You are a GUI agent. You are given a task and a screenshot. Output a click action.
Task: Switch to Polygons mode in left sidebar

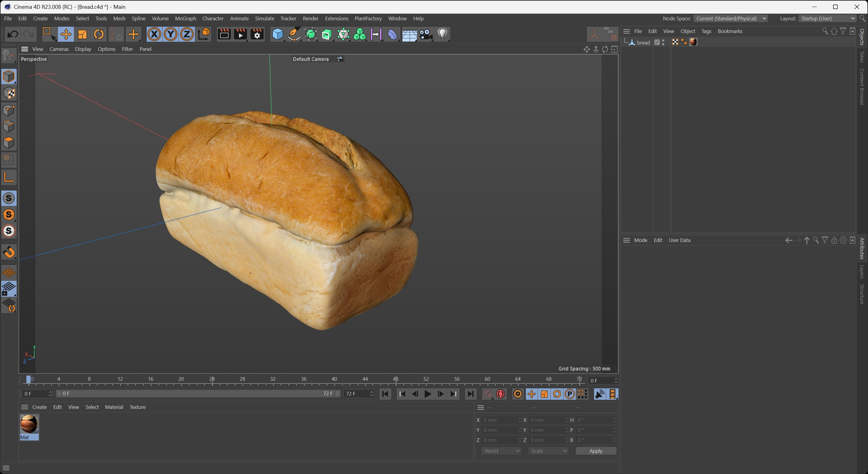(9, 143)
